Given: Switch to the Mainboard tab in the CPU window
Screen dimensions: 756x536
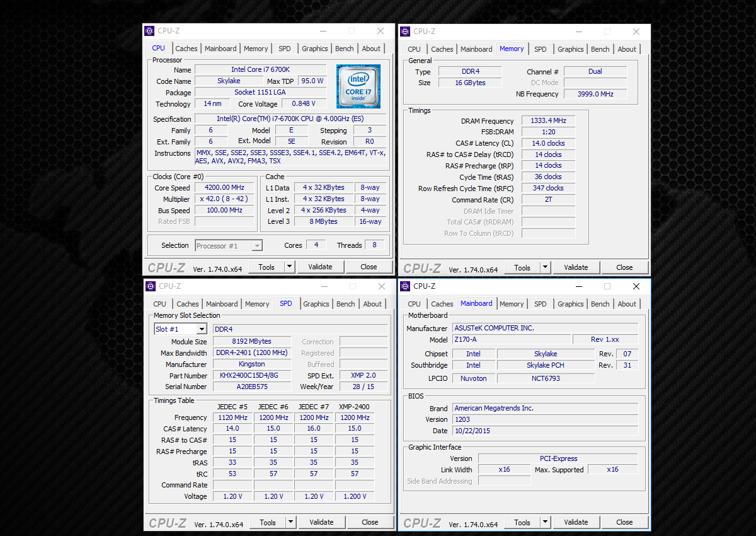Looking at the screenshot, I should pos(220,49).
